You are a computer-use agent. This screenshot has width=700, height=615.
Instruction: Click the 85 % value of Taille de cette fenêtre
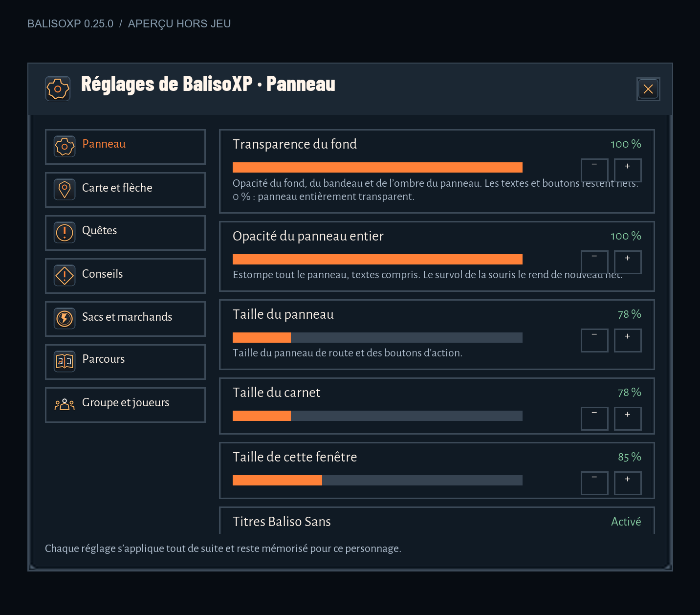click(x=630, y=457)
